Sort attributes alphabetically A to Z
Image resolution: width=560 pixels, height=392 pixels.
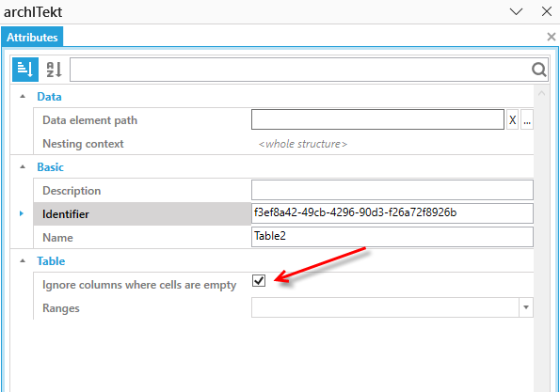54,70
